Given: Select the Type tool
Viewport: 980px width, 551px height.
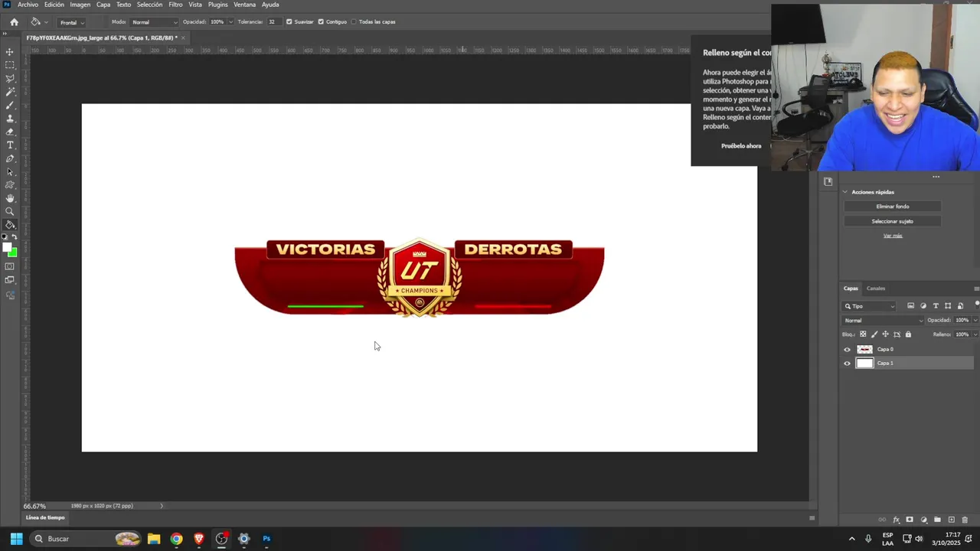Looking at the screenshot, I should 10,145.
